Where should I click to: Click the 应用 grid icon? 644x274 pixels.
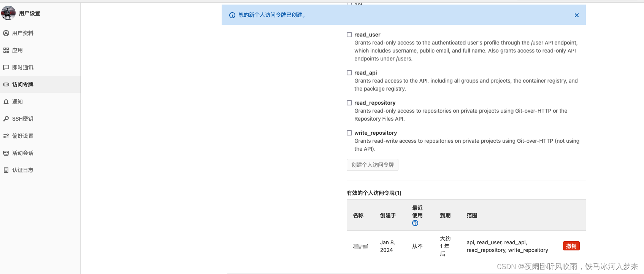click(x=6, y=50)
